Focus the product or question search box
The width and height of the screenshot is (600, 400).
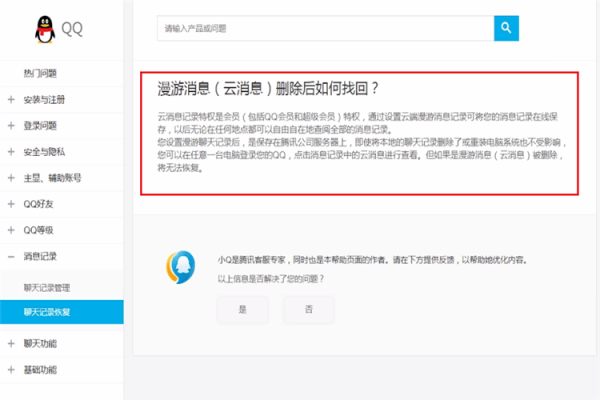pyautogui.click(x=325, y=28)
